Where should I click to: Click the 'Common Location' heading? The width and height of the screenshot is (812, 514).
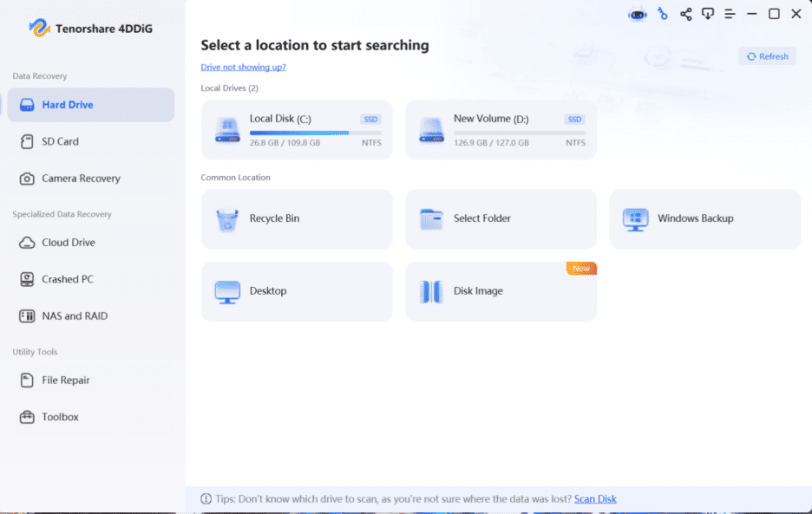(236, 178)
